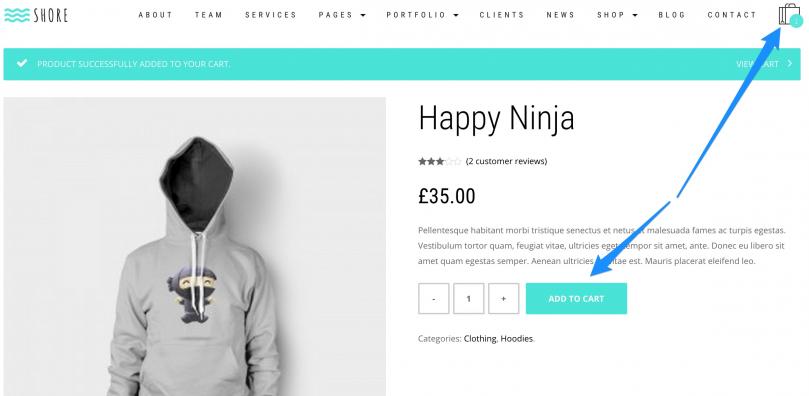Click the success checkmark icon in banner
Screen dimensions: 809x396
click(x=22, y=63)
